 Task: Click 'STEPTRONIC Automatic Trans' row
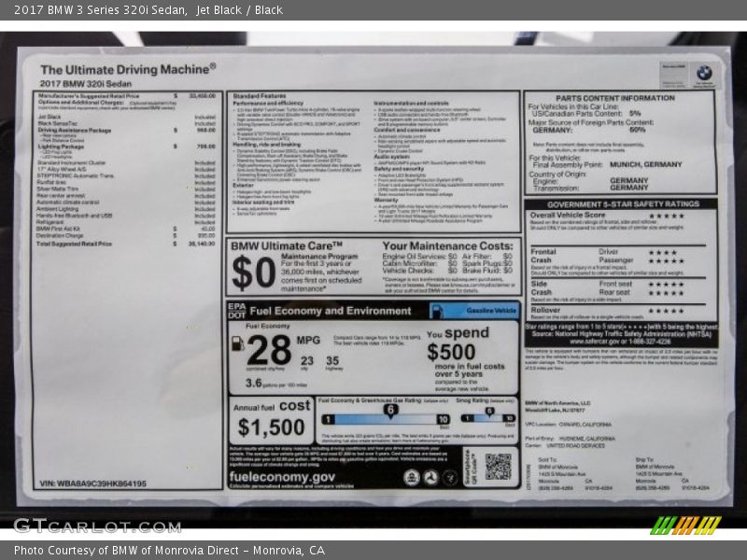point(126,175)
